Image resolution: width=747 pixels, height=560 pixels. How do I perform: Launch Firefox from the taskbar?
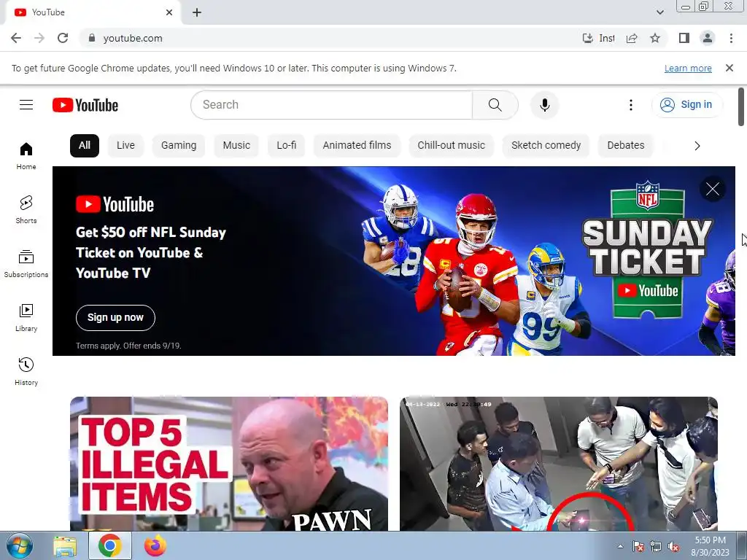tap(155, 545)
